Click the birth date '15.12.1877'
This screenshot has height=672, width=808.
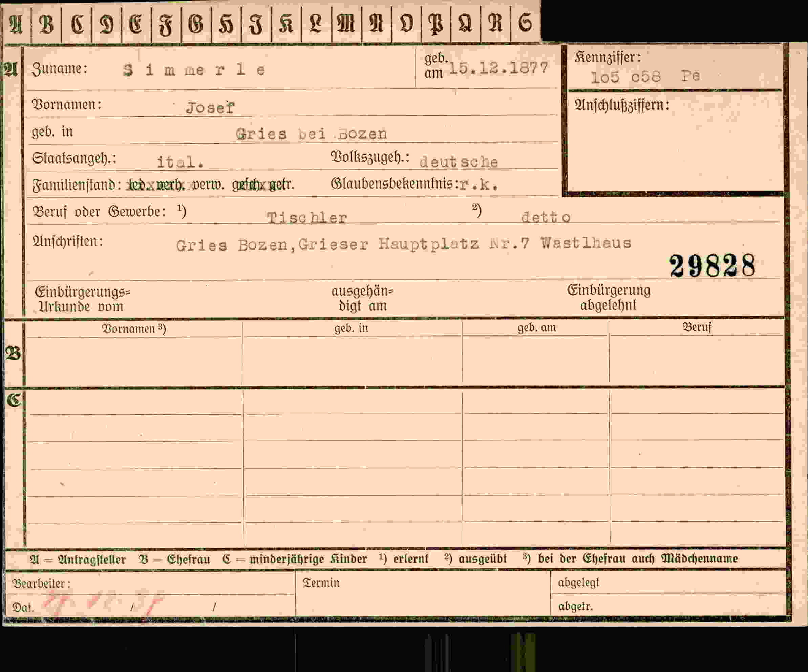(x=498, y=68)
